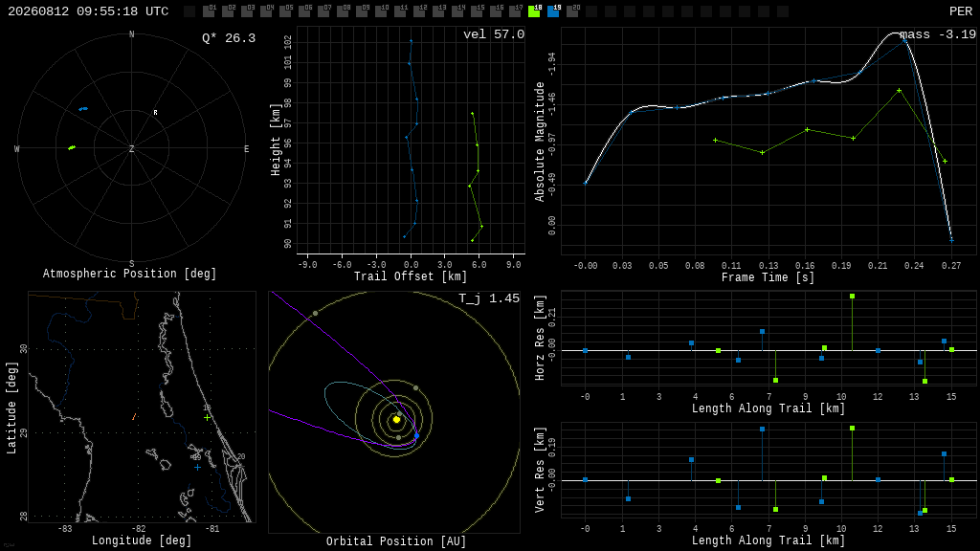Click green plus station marker on map
This screenshot has height=551, width=980.
click(x=207, y=417)
